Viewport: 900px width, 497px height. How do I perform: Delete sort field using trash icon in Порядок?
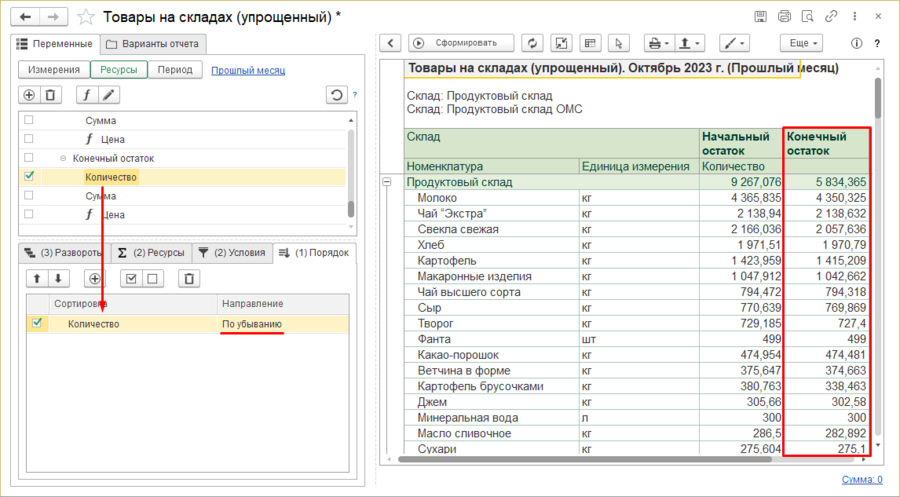coord(190,279)
